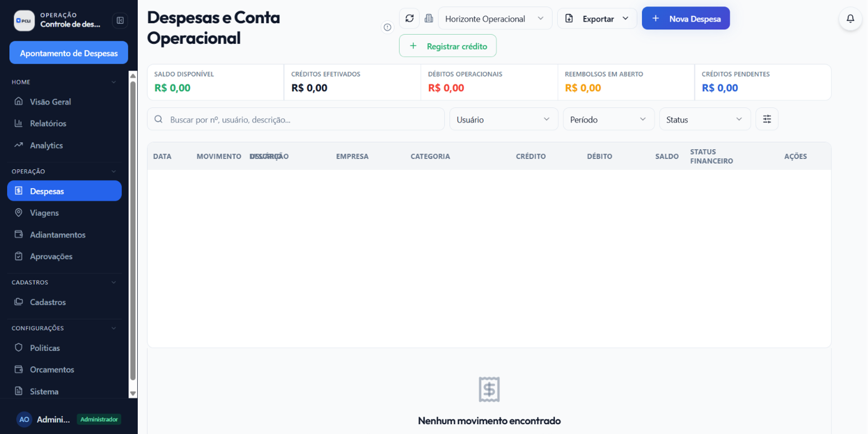The image size is (868, 434).
Task: Click the sidebar scroll up arrow
Action: pos(133,75)
